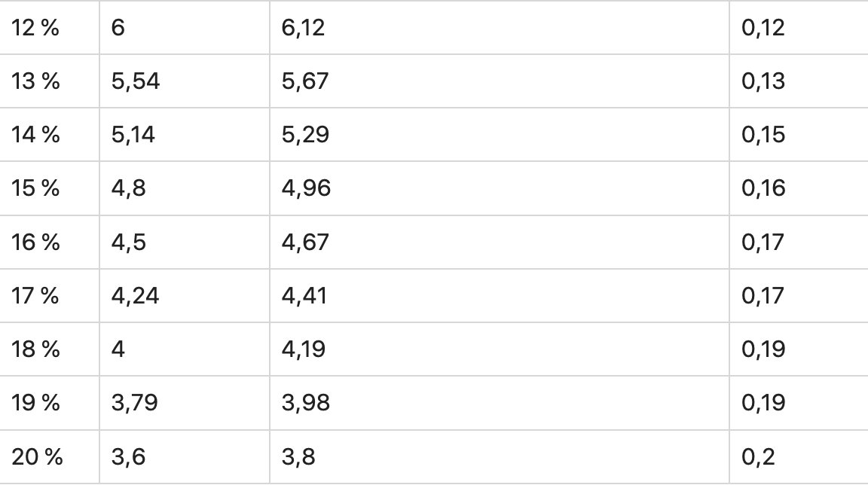Click the 14 % cell

(35, 135)
